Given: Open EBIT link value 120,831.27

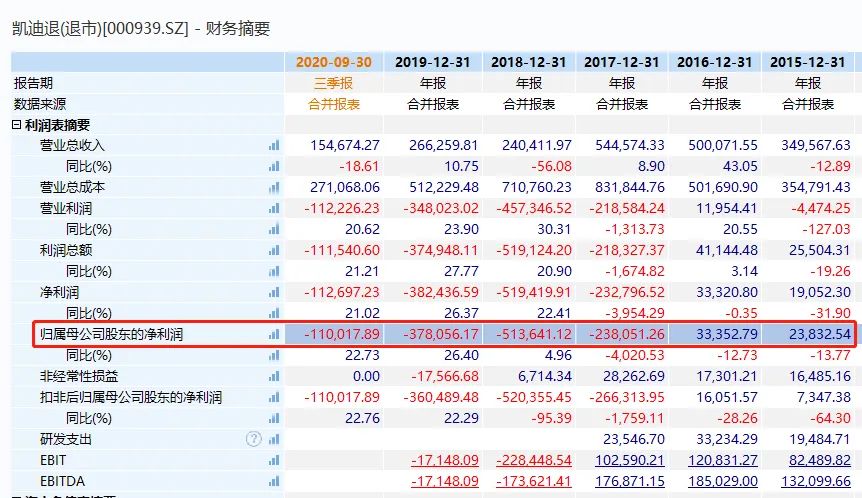Looking at the screenshot, I should 723,460.
